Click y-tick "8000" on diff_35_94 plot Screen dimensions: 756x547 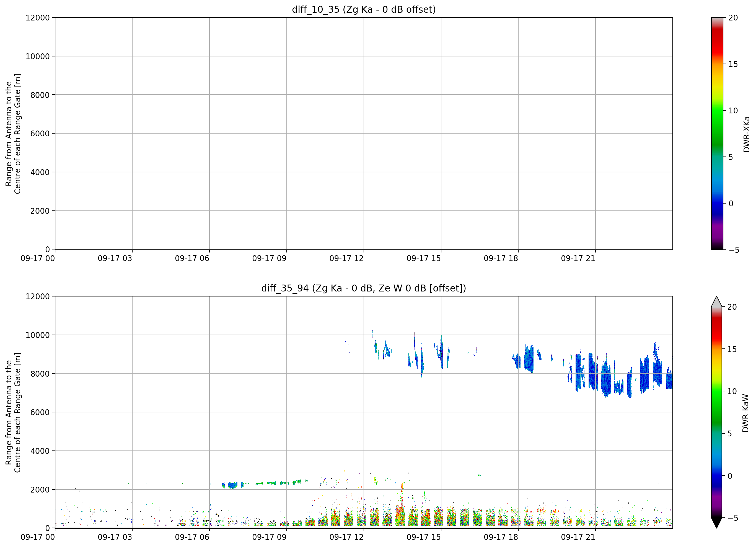click(40, 374)
